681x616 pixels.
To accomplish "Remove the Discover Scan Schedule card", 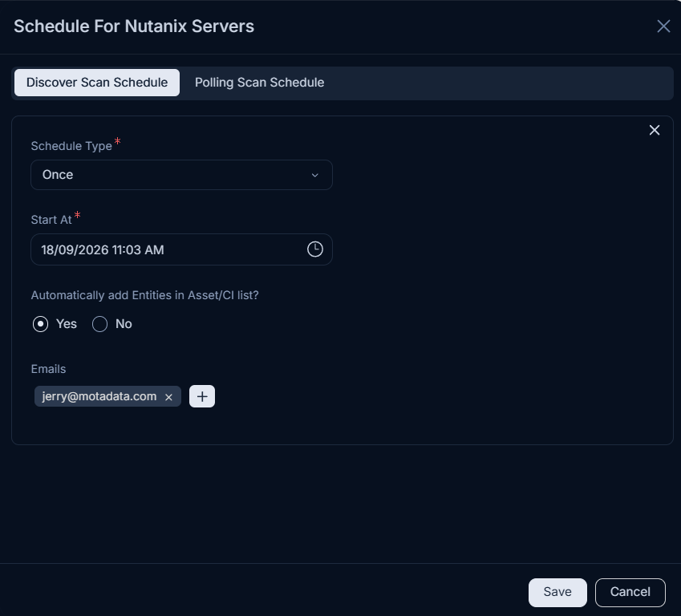I will pyautogui.click(x=654, y=130).
